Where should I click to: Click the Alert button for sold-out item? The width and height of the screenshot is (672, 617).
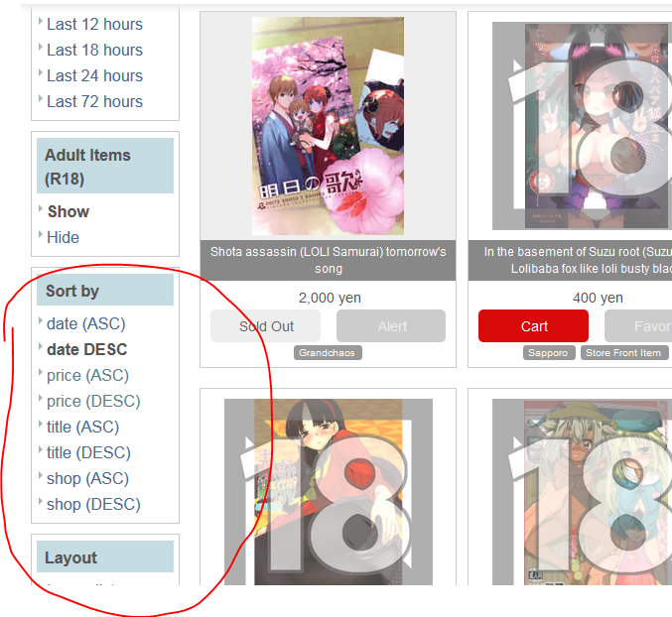tap(391, 325)
